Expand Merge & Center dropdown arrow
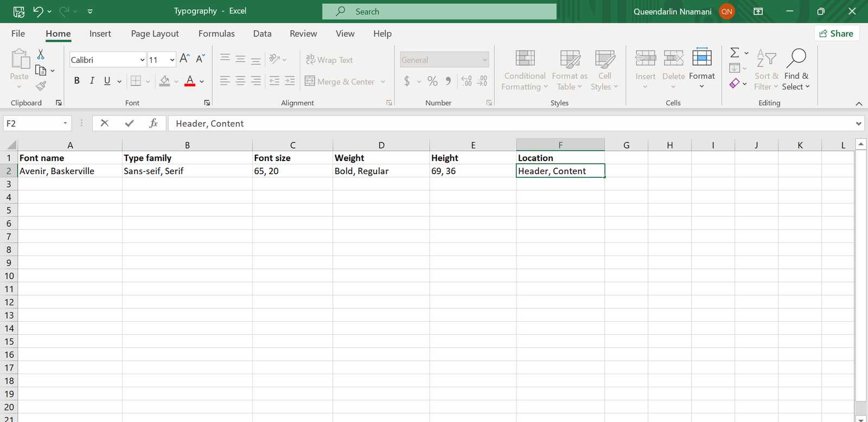868x422 pixels. [x=383, y=81]
